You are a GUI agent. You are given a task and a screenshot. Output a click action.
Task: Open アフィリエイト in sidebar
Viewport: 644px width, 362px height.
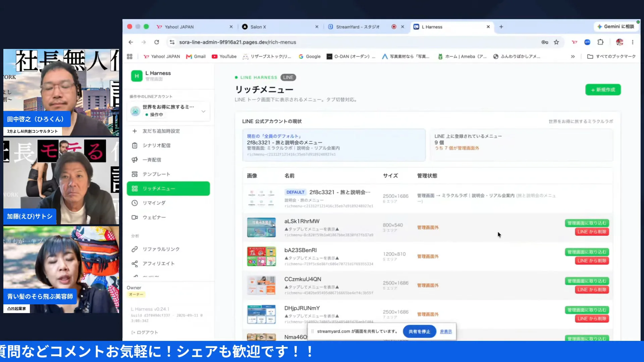(x=168, y=264)
